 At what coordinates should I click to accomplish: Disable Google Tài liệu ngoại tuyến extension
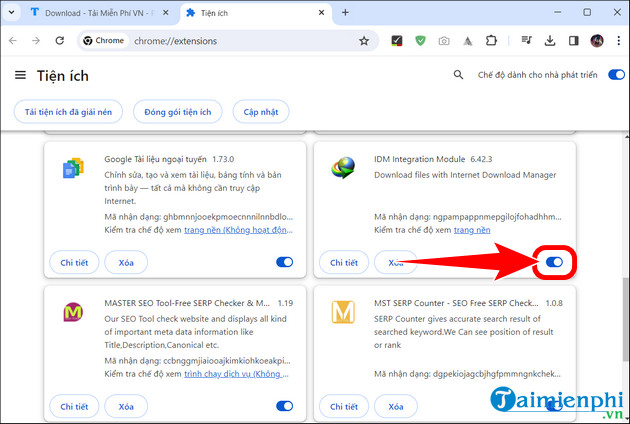point(284,262)
